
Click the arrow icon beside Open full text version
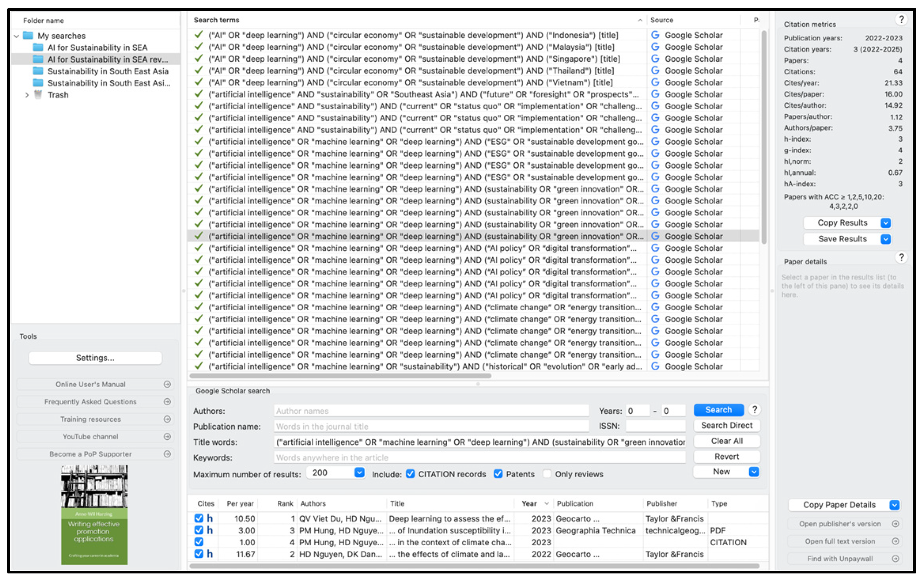(x=895, y=541)
